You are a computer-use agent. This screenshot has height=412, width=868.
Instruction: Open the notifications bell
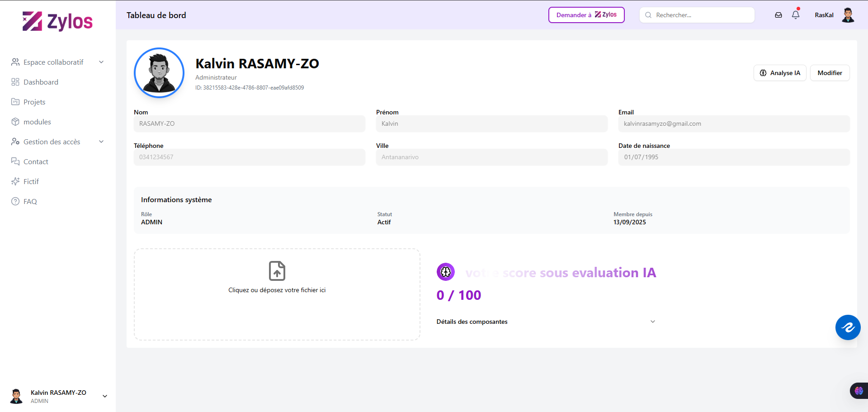[796, 15]
